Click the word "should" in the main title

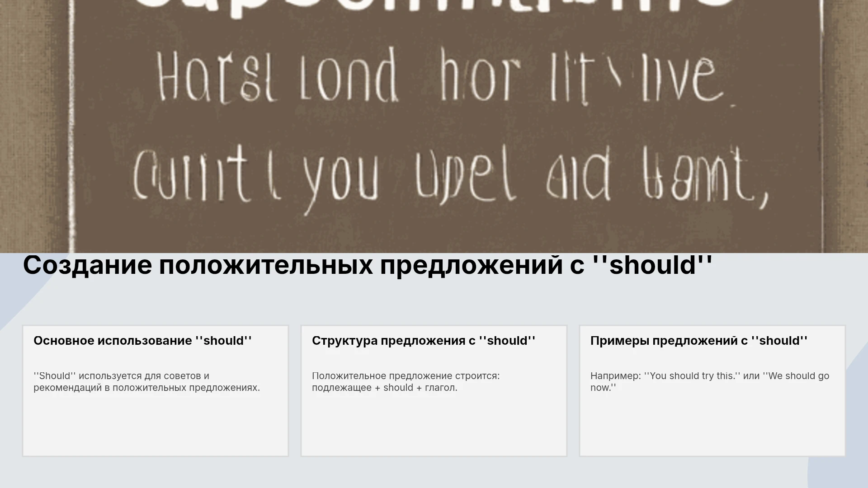pyautogui.click(x=653, y=265)
